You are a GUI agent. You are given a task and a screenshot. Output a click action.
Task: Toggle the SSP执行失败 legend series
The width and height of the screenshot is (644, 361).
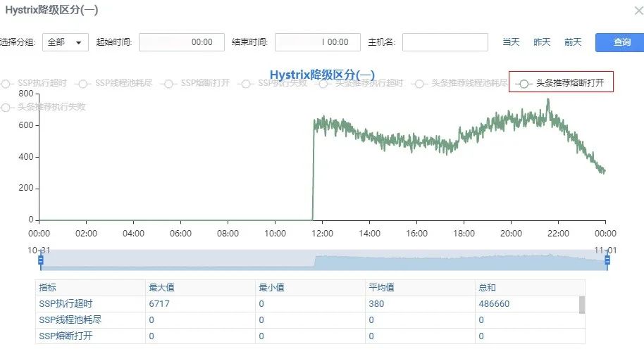(x=273, y=83)
